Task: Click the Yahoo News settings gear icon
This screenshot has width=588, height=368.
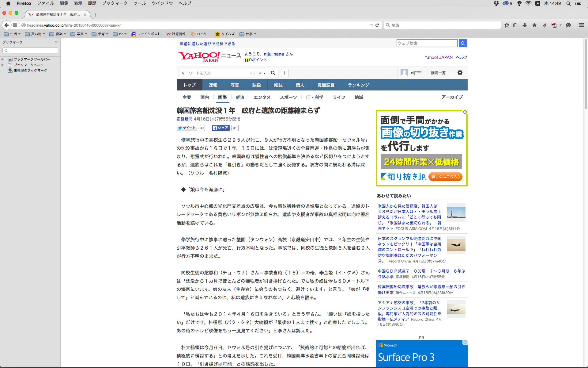Action: [460, 73]
